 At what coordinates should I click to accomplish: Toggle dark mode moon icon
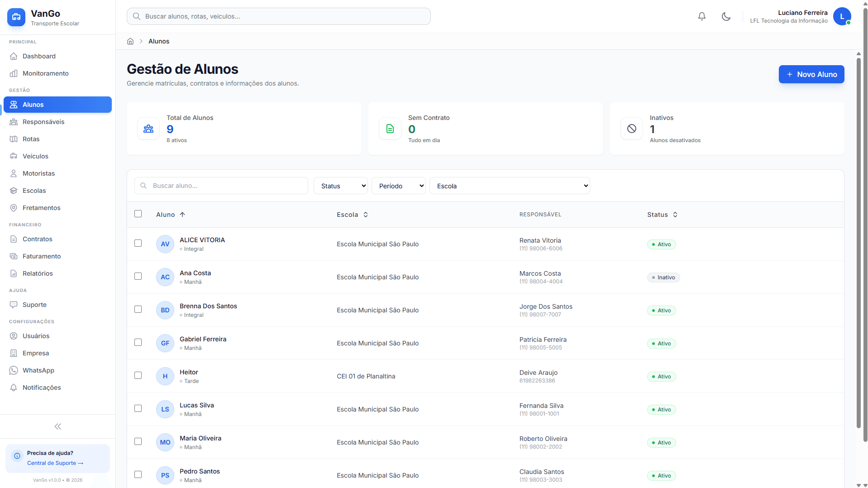point(726,16)
